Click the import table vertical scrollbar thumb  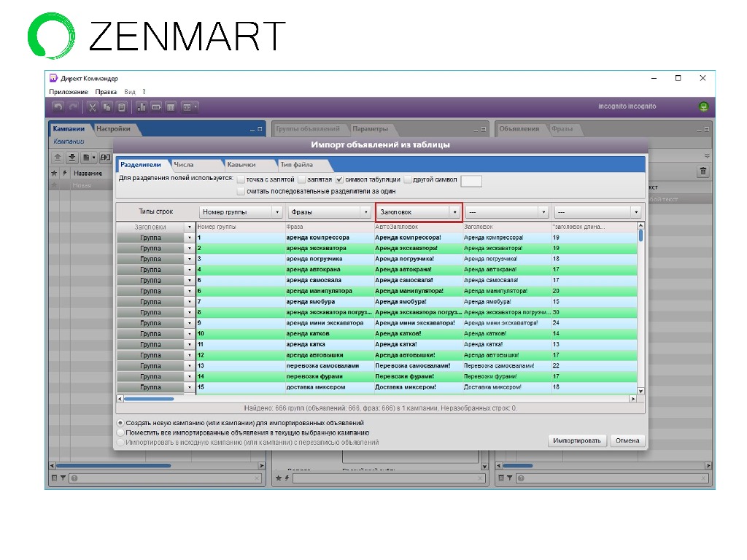[640, 236]
